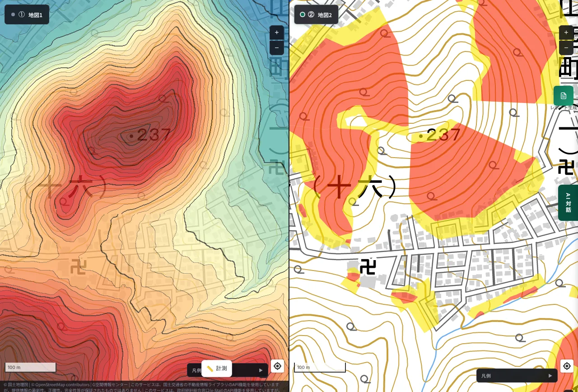Click the 100 m scale bar on right map
Image resolution: width=578 pixels, height=392 pixels.
click(x=320, y=367)
